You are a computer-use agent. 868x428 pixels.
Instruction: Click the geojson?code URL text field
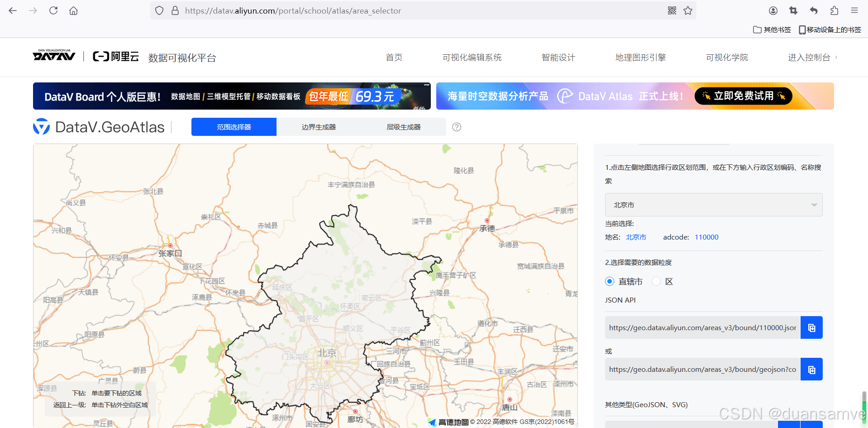702,369
